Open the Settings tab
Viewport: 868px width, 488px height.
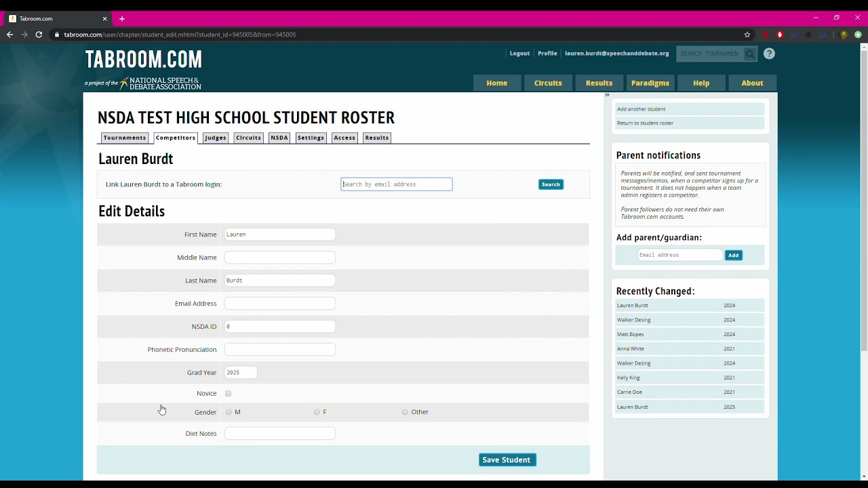[311, 138]
